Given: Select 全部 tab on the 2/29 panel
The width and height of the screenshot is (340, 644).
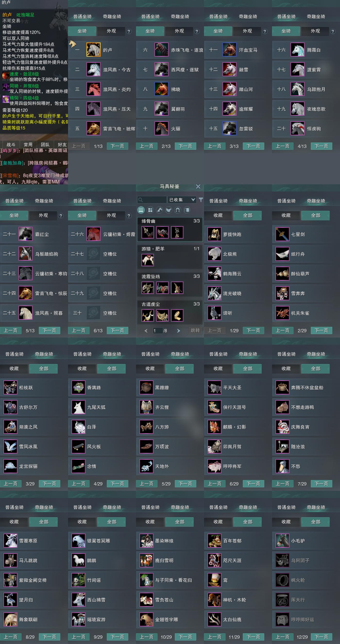Looking at the screenshot, I should [315, 215].
